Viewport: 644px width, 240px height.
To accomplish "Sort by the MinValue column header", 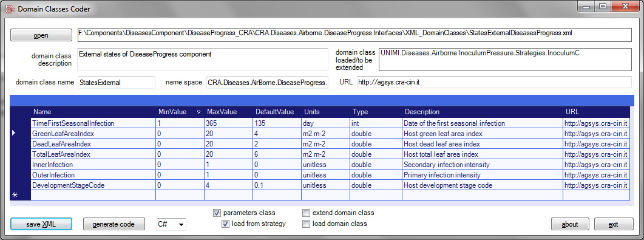I will (x=180, y=112).
